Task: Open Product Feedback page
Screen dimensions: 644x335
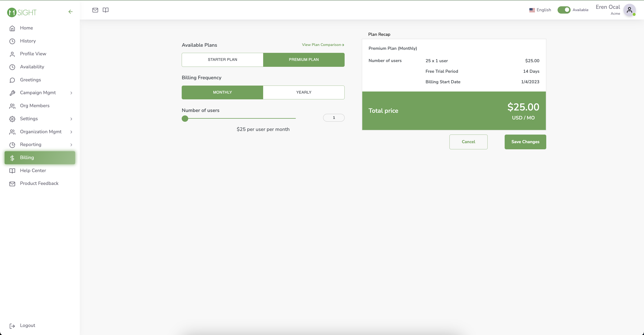Action: (40, 183)
